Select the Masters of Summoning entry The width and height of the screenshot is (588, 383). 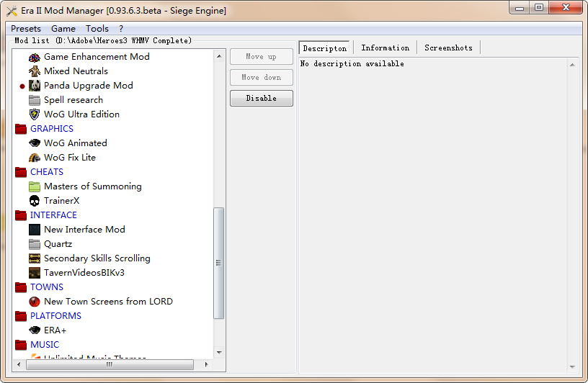93,186
